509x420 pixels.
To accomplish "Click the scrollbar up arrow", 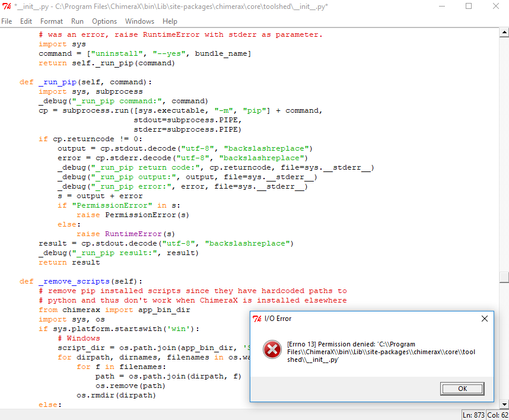I will (x=504, y=32).
